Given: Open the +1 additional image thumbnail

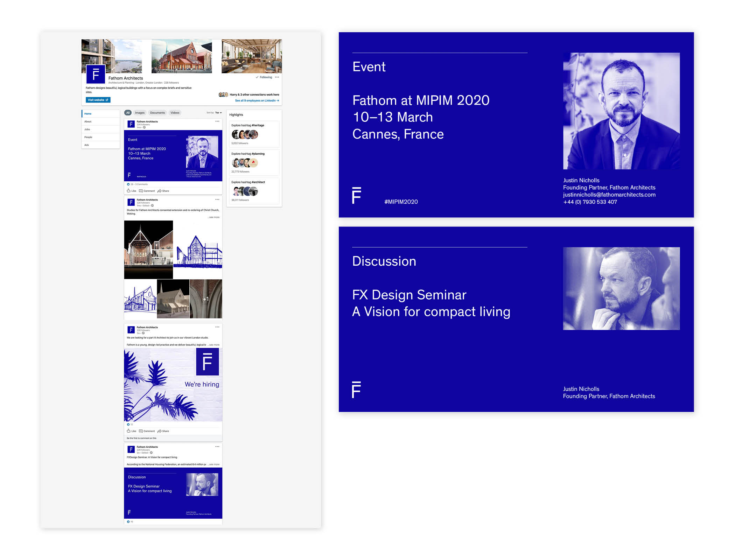Looking at the screenshot, I should [206, 299].
